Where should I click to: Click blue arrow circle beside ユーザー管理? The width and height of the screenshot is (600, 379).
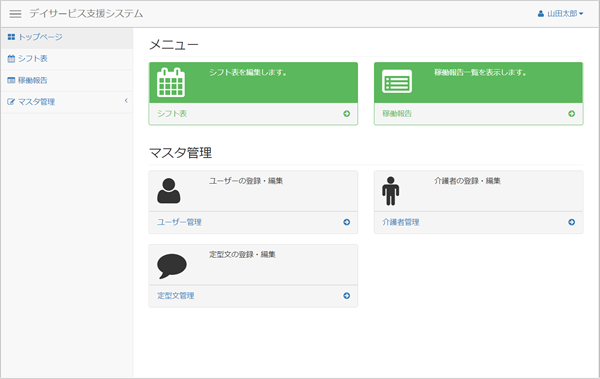(347, 222)
